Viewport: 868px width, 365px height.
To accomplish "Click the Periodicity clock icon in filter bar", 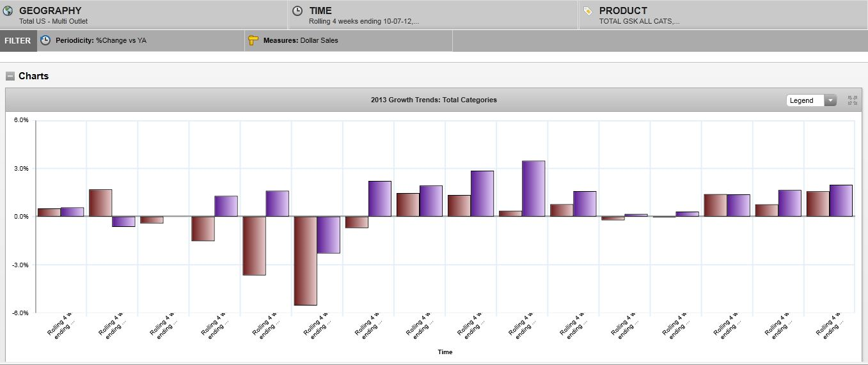I will coord(45,40).
